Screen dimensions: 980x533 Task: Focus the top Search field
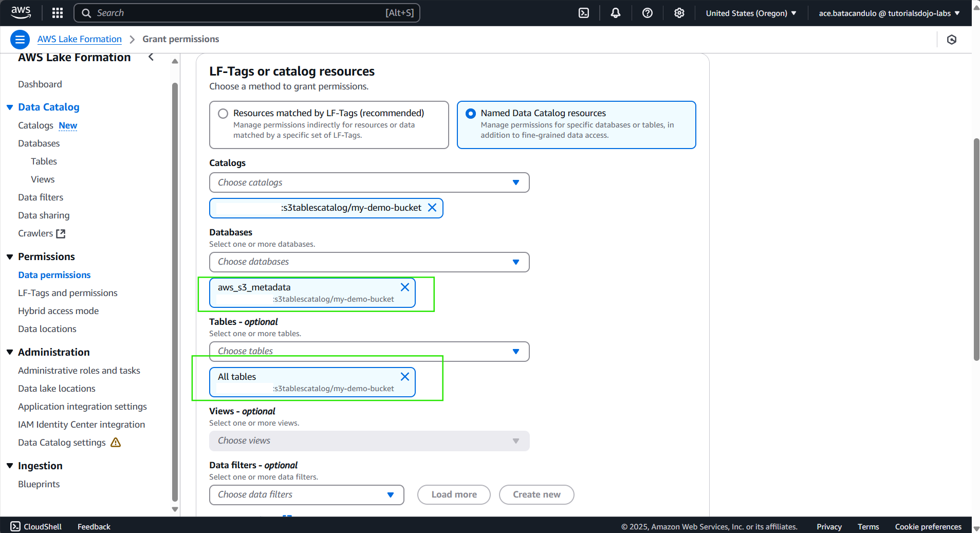[247, 13]
